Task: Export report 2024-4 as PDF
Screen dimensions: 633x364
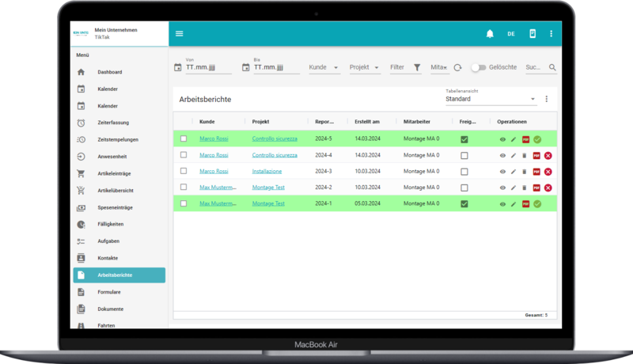Action: coord(536,156)
